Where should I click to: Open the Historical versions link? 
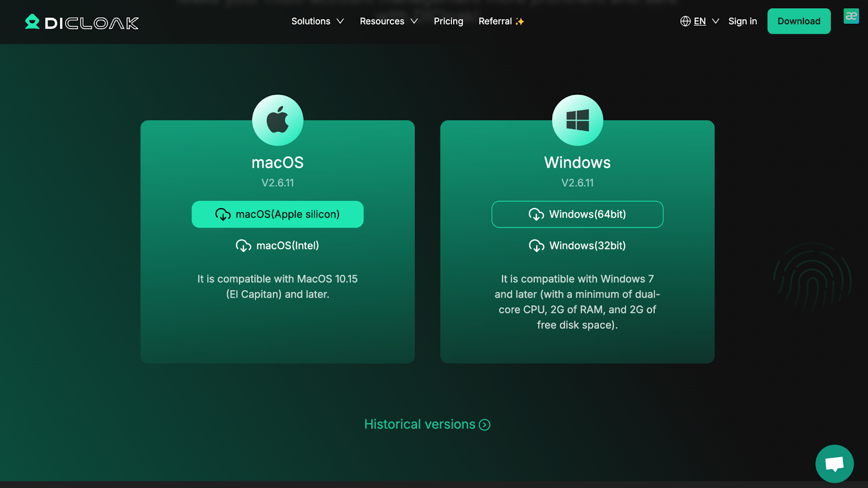(427, 424)
